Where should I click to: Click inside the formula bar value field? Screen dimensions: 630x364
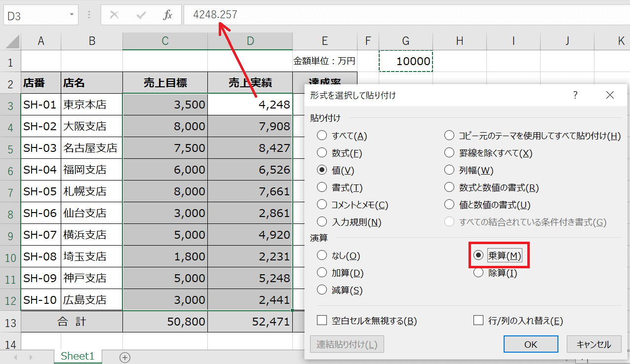coord(395,15)
